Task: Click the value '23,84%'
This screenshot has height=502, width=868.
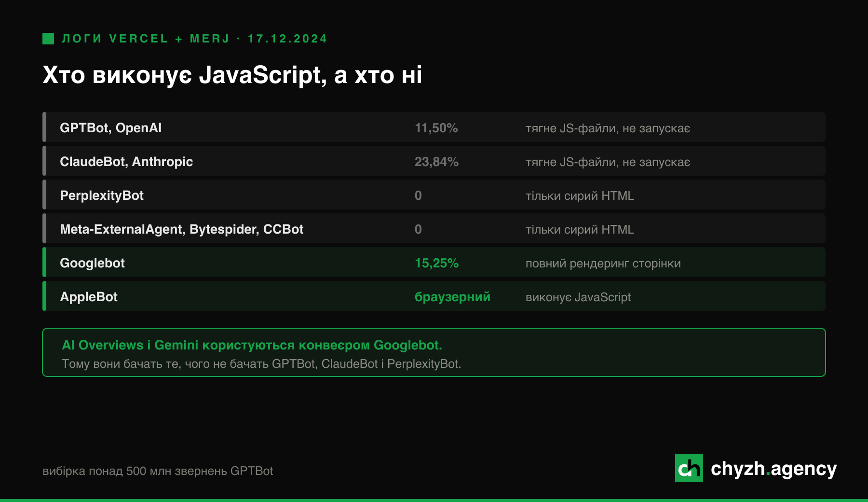Action: tap(436, 162)
